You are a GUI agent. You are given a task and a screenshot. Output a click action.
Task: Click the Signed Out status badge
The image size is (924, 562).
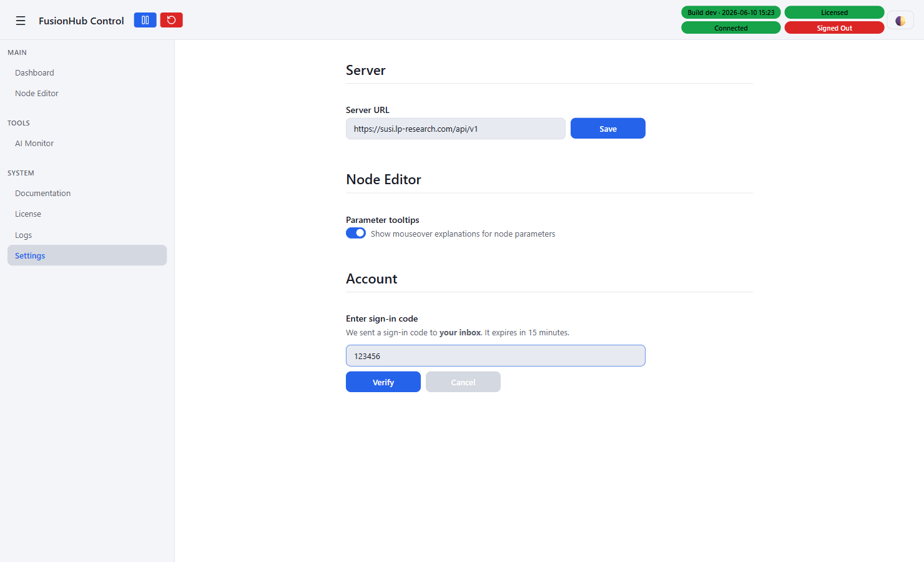tap(834, 28)
